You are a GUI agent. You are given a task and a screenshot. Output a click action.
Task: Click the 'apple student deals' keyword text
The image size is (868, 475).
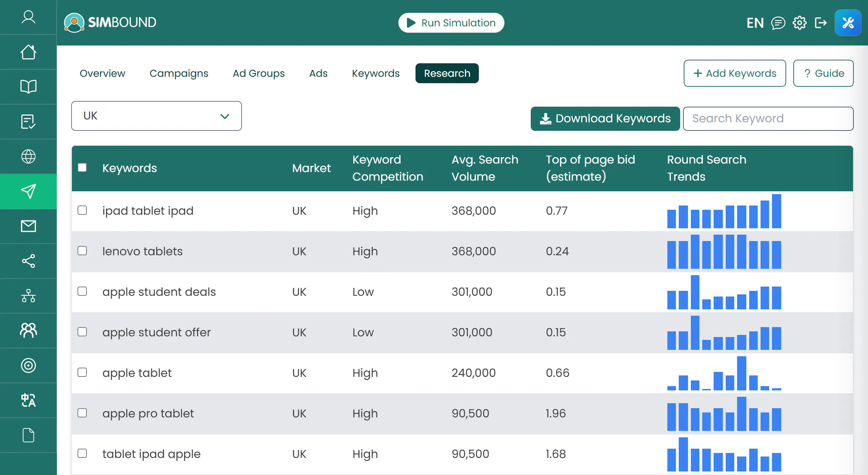tap(159, 292)
